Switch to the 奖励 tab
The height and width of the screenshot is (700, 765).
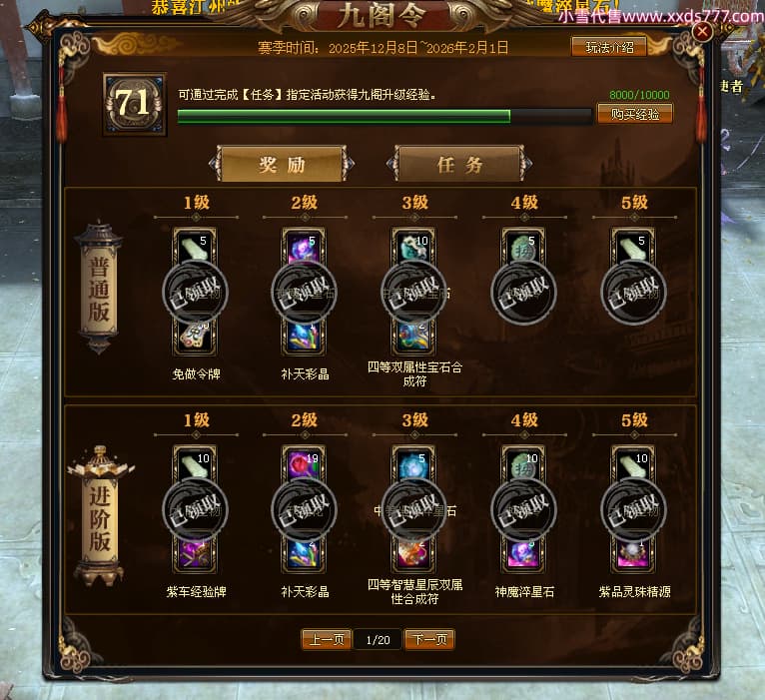click(282, 164)
